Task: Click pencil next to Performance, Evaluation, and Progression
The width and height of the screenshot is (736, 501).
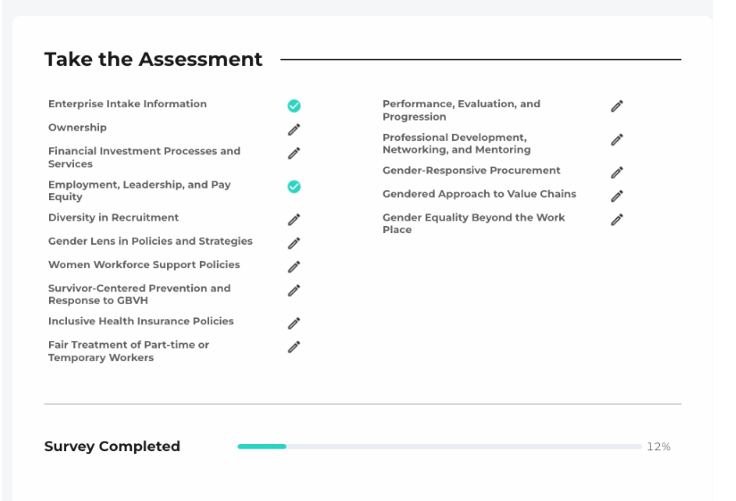Action: pos(617,106)
